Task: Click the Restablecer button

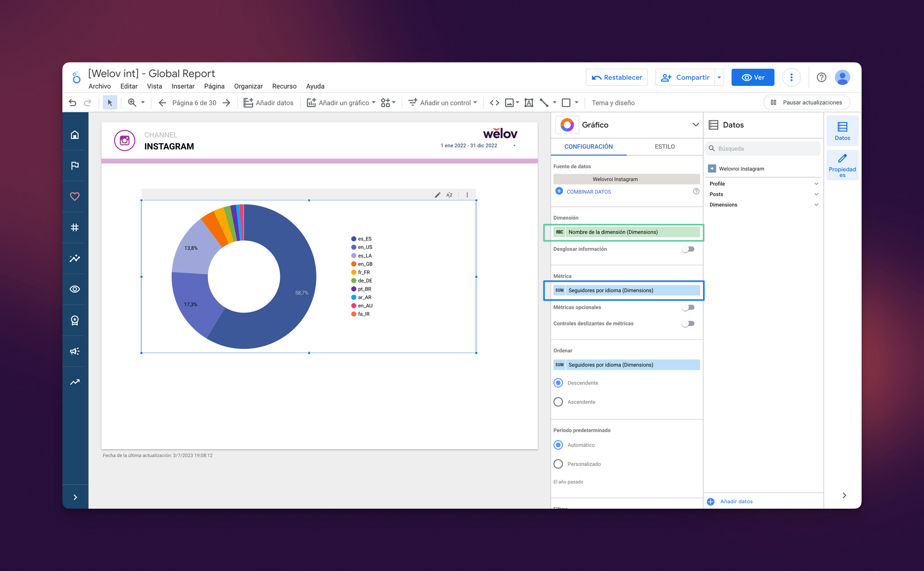Action: 617,78
